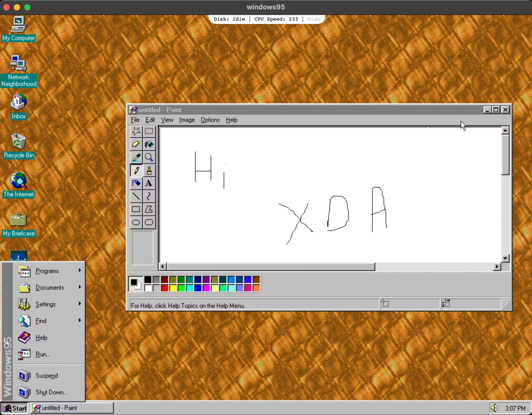Choose the Eraser tool
The height and width of the screenshot is (415, 532).
click(136, 144)
